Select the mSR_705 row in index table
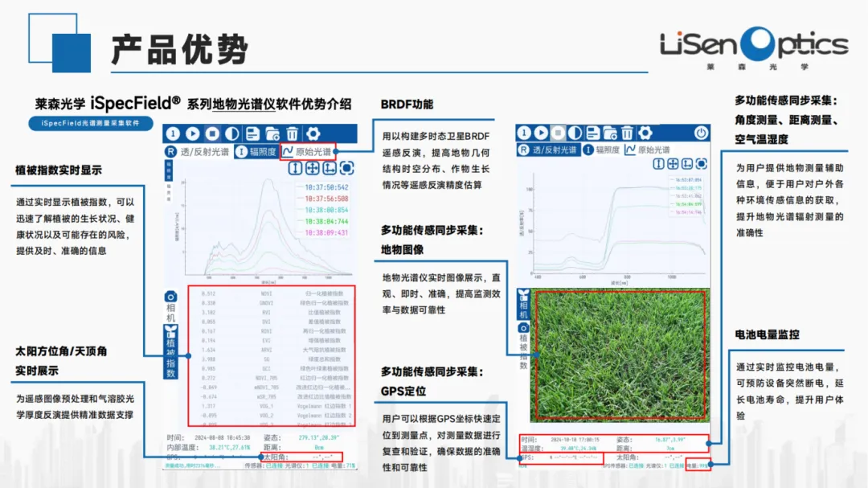868x488 pixels. pos(272,396)
